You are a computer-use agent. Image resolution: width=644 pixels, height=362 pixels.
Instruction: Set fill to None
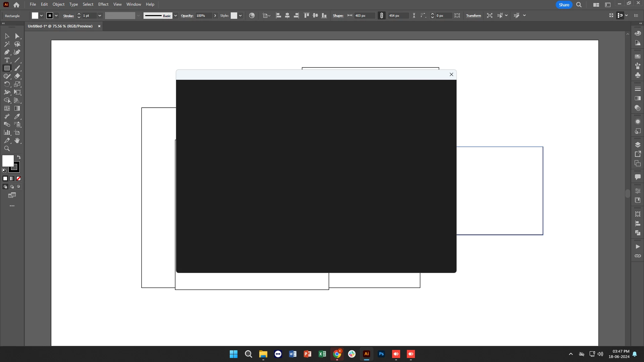(19, 179)
